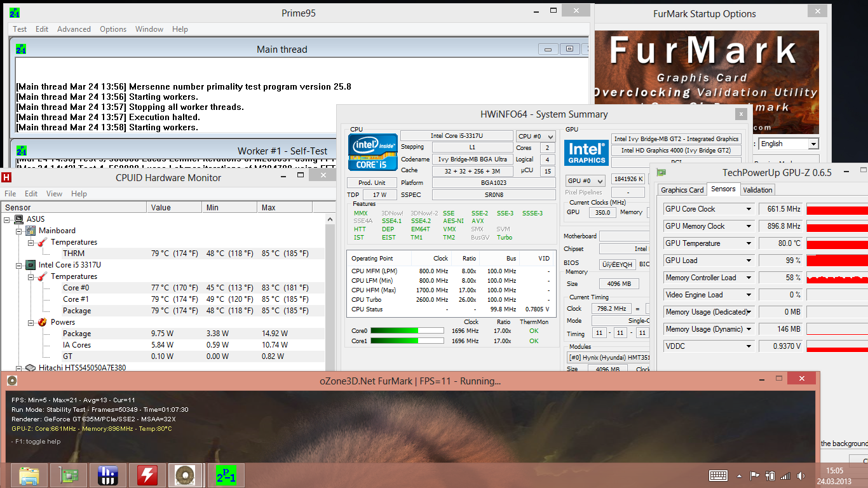Open the GPU Temperature sensor dropdown
The height and width of the screenshot is (488, 868).
pyautogui.click(x=749, y=243)
